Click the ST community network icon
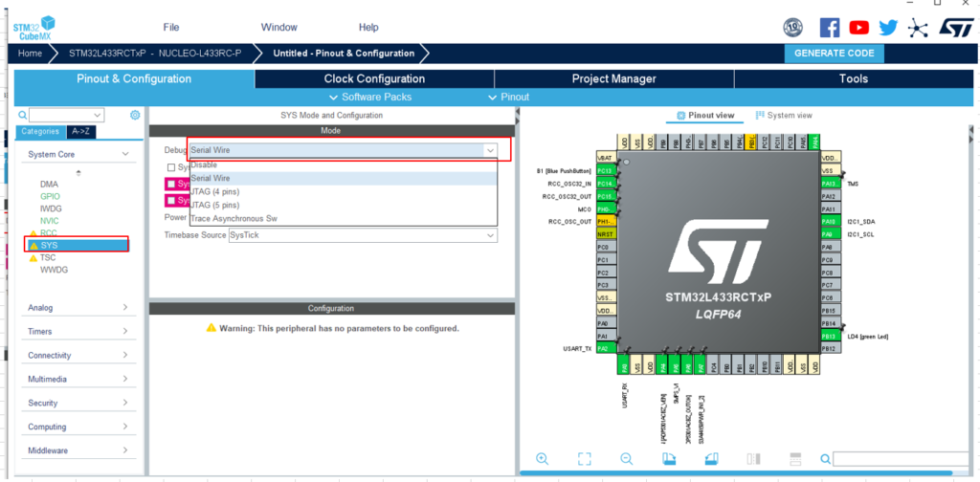980x482 pixels. [917, 28]
